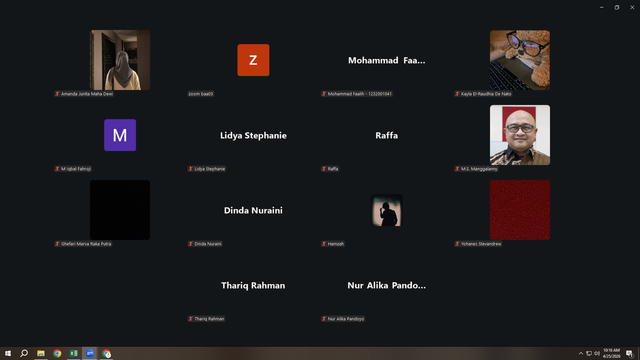Select Ghefari Marva Raka Putra black tile
Screen dimensions: 640x360
(120, 210)
